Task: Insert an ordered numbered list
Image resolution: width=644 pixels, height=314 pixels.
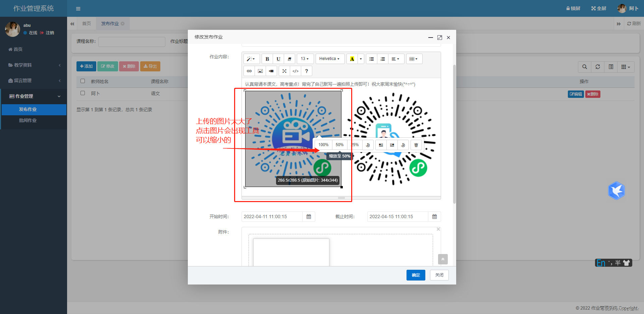Action: [383, 59]
